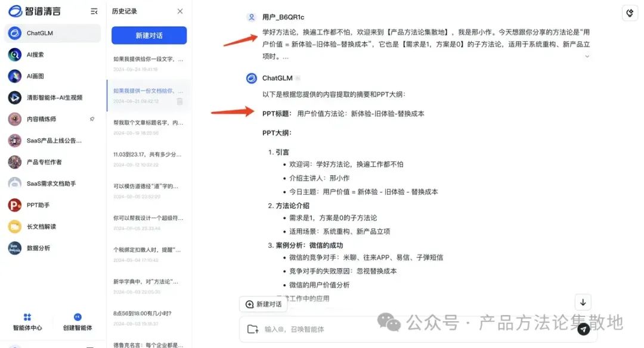Expand the truncated user message
Screen dimensions: 644x348
[x=587, y=56]
